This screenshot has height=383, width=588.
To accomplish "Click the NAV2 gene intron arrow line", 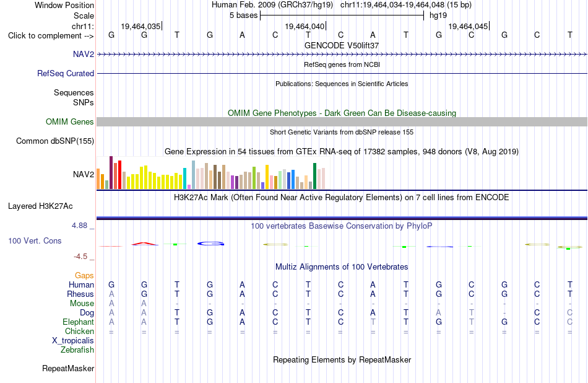I will pos(342,55).
